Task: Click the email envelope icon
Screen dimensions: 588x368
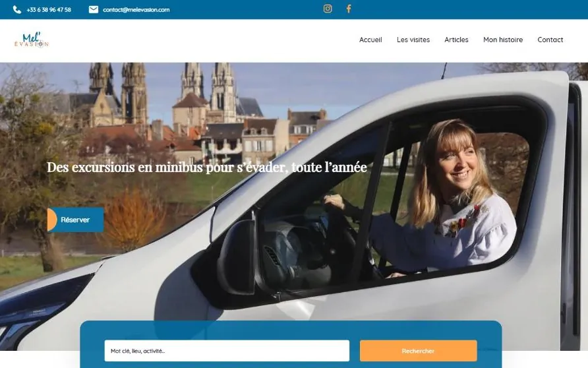Action: pos(94,10)
